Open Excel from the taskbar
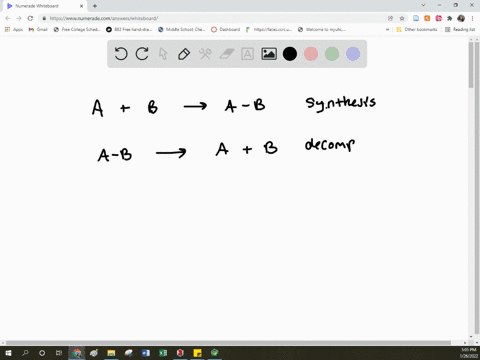 [x=163, y=353]
